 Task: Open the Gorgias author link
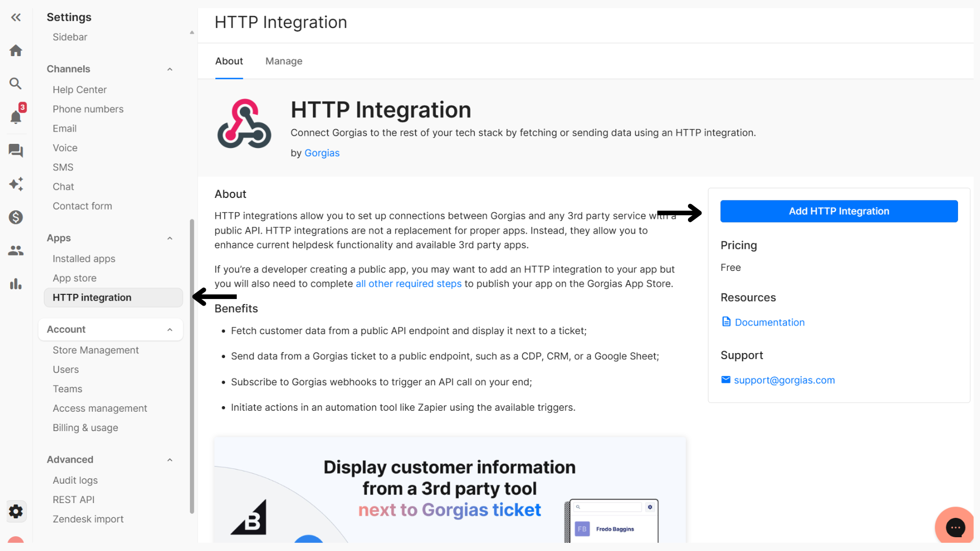(x=322, y=153)
